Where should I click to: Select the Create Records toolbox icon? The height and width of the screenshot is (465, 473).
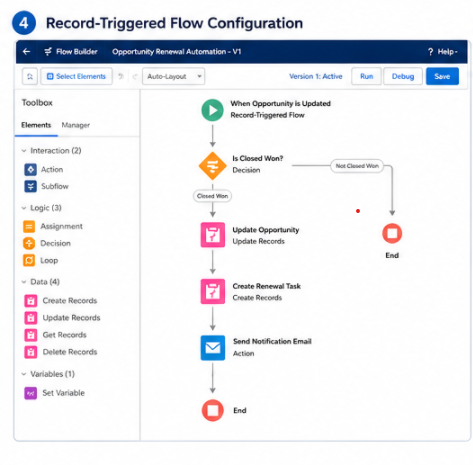[31, 301]
